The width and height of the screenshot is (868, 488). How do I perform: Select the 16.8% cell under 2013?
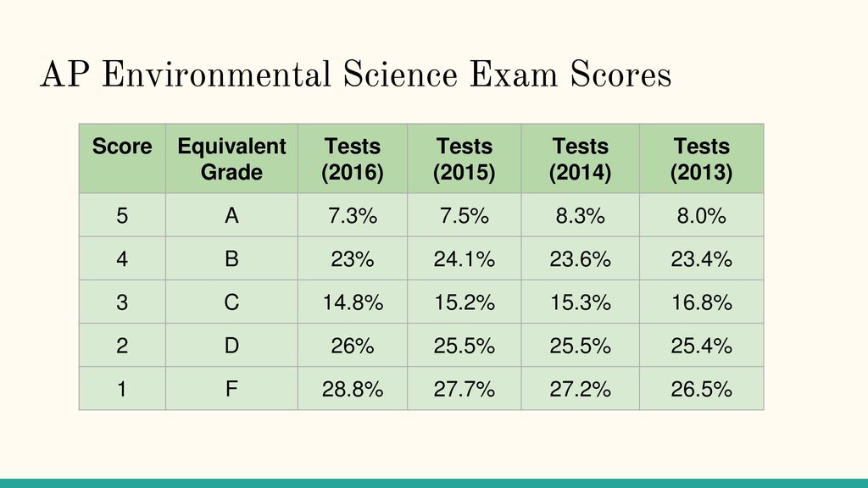pos(701,302)
